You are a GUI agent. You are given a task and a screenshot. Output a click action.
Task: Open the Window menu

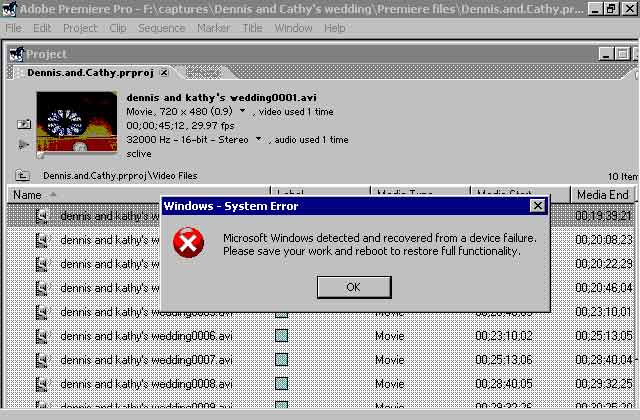293,28
